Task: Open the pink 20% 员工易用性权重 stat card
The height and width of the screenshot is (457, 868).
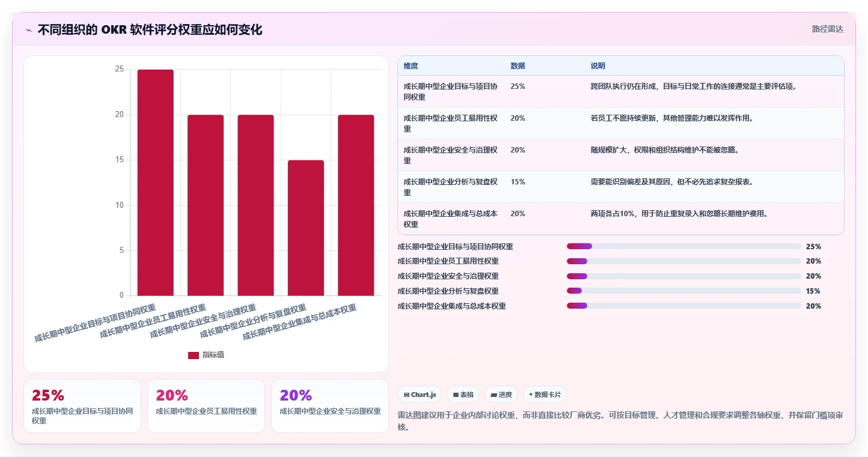Action: click(206, 406)
